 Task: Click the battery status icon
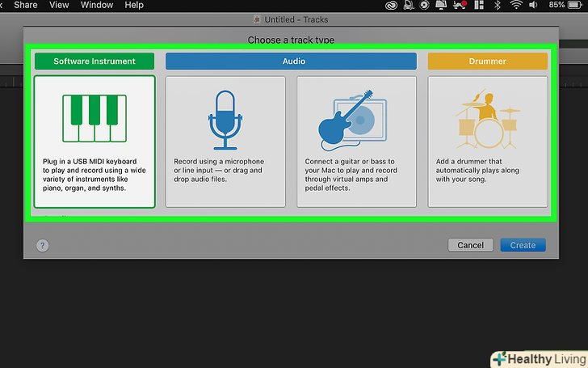click(575, 5)
